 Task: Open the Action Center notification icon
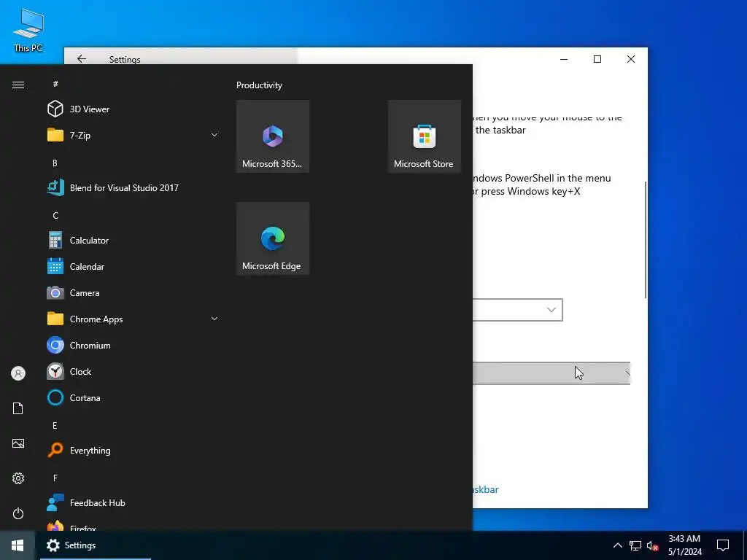click(x=723, y=545)
